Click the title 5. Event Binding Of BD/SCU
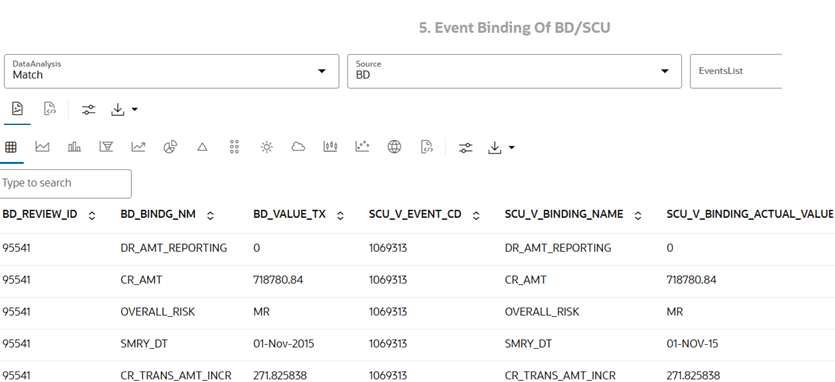835x382 pixels. (514, 28)
